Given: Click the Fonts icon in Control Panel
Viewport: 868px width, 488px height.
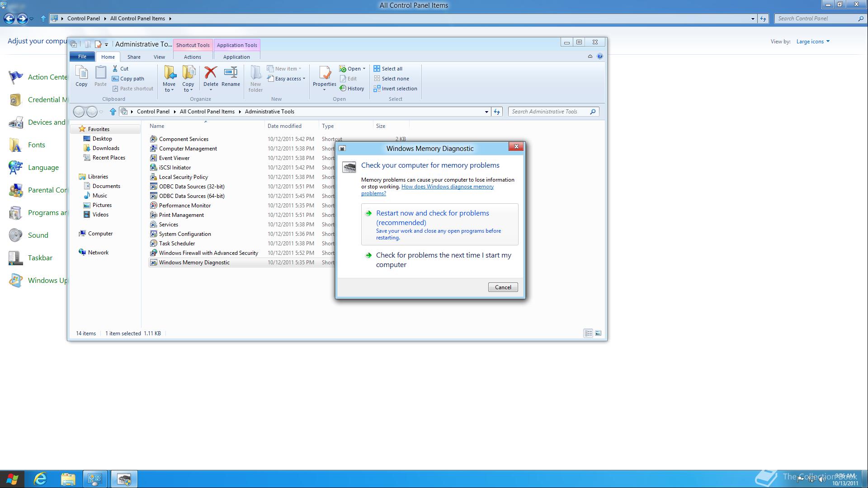Looking at the screenshot, I should click(x=15, y=145).
